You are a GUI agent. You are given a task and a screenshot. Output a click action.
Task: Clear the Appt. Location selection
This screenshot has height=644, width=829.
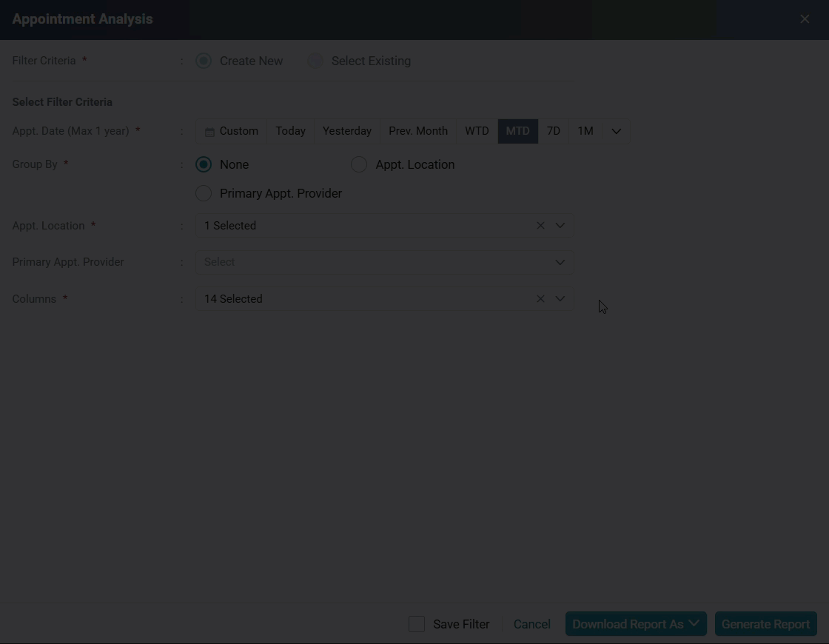point(540,226)
